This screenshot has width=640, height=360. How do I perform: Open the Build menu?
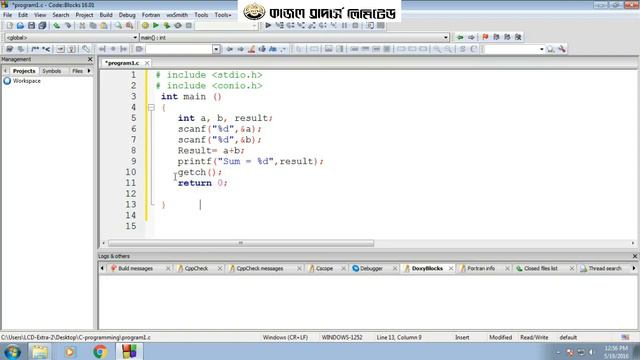pos(106,15)
